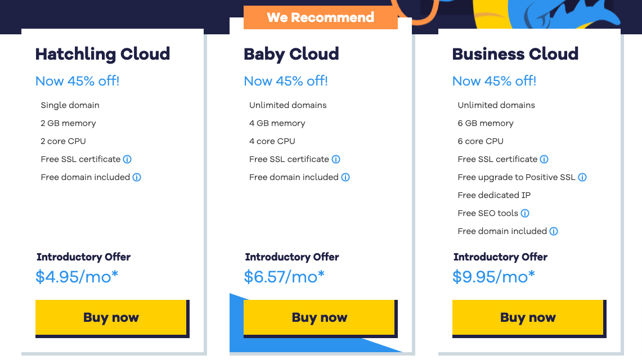Click the Hatchling Cloud plan heading
Image resolution: width=642 pixels, height=364 pixels.
pos(102,54)
